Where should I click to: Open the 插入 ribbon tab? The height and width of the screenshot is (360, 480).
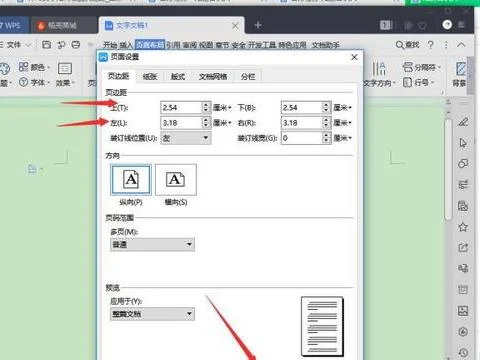coord(126,45)
